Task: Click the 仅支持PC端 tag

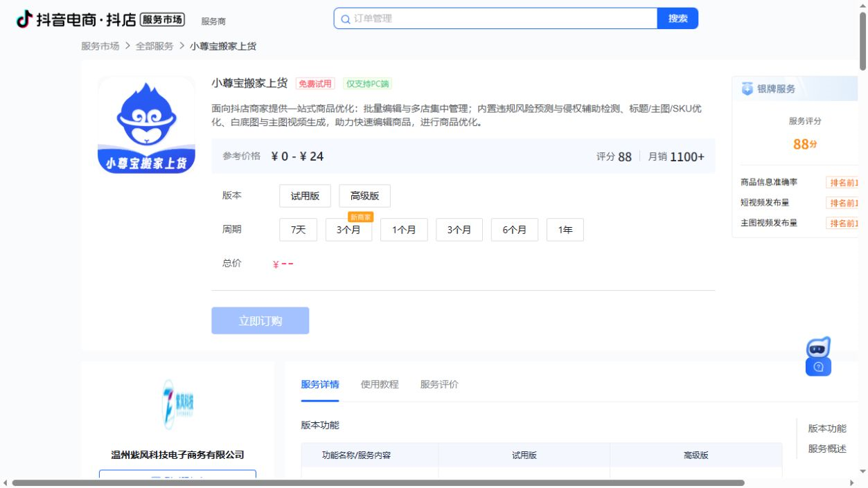Action: [368, 84]
